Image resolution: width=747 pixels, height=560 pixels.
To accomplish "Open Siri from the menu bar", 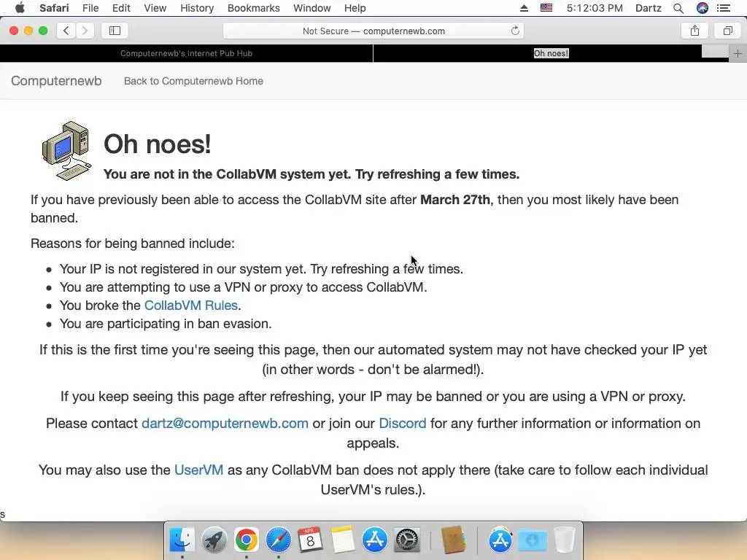I will (x=703, y=8).
